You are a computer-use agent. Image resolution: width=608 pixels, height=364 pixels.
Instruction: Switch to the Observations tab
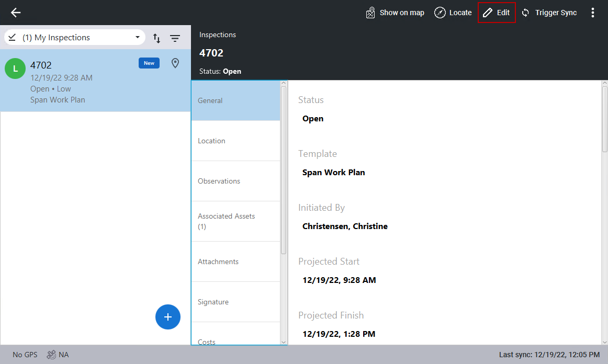click(x=235, y=181)
